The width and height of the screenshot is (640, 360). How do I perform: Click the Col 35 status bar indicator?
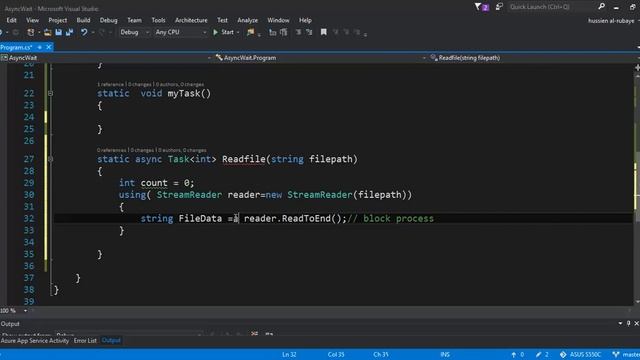[336, 354]
